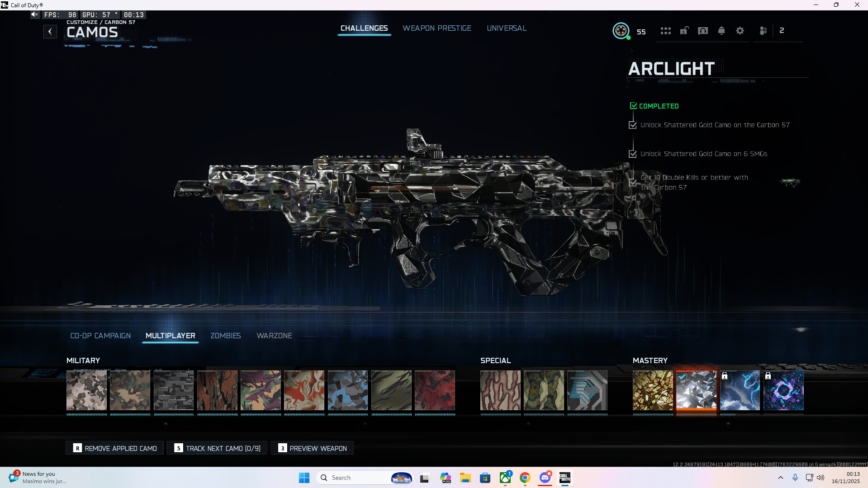Select the locked purple vortex mastery camo
The width and height of the screenshot is (868, 488).
(783, 390)
